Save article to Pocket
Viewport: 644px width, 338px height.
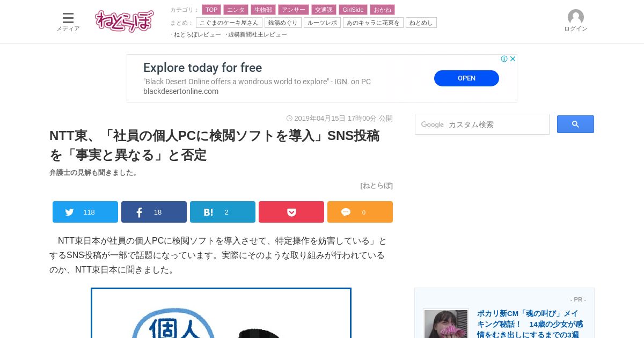[291, 212]
